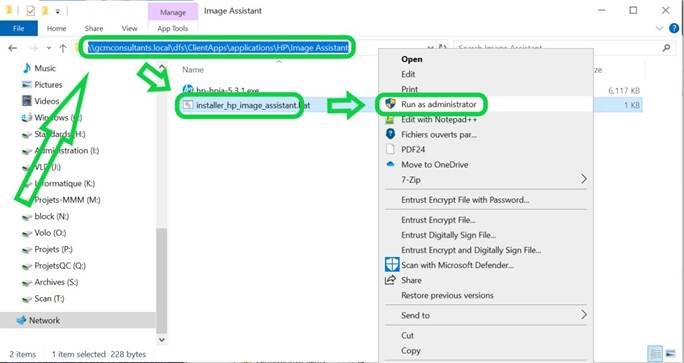Collapse the ribbon chevron
Image resolution: width=684 pixels, height=363 pixels.
point(659,28)
